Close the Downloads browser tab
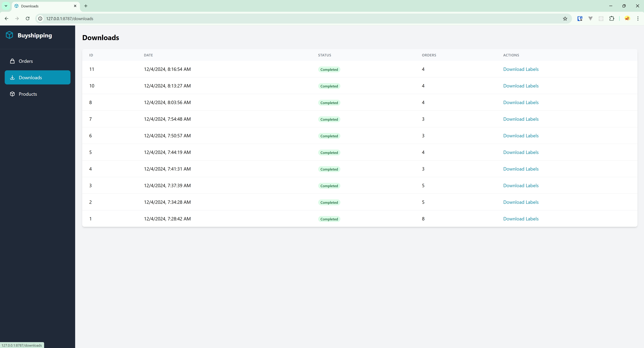 [75, 6]
